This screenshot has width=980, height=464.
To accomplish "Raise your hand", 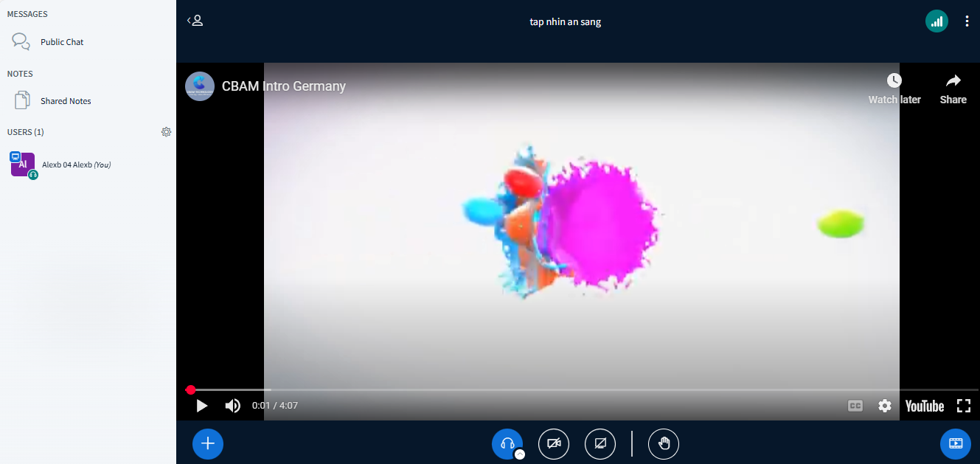I will click(x=664, y=443).
